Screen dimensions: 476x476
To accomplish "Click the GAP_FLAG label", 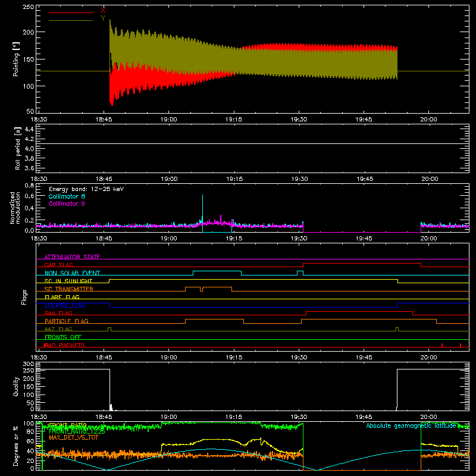I will coord(58,265).
